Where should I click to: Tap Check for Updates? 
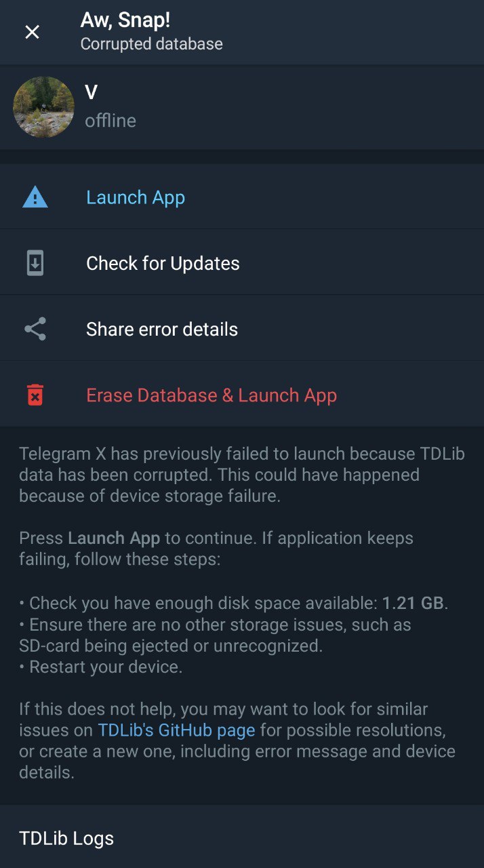click(163, 263)
